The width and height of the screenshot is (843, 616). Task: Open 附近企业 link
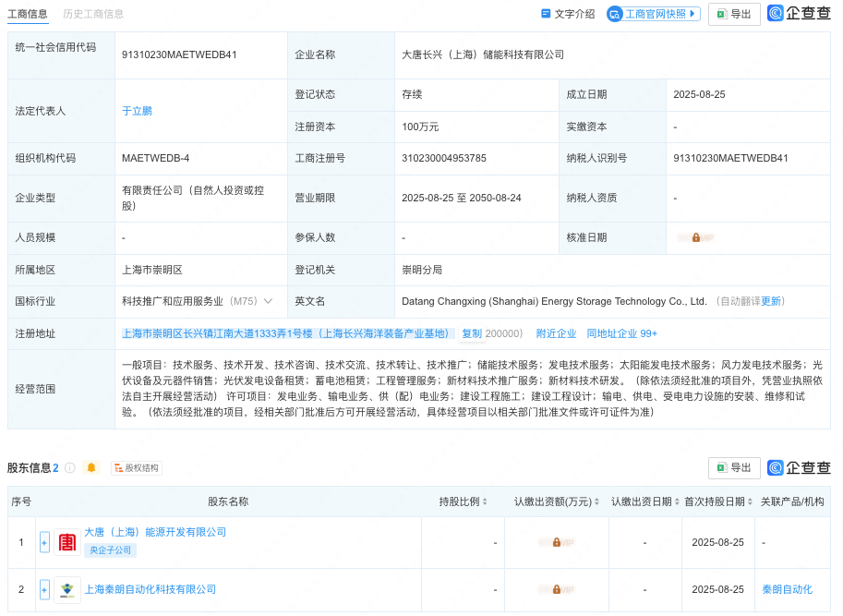(556, 333)
